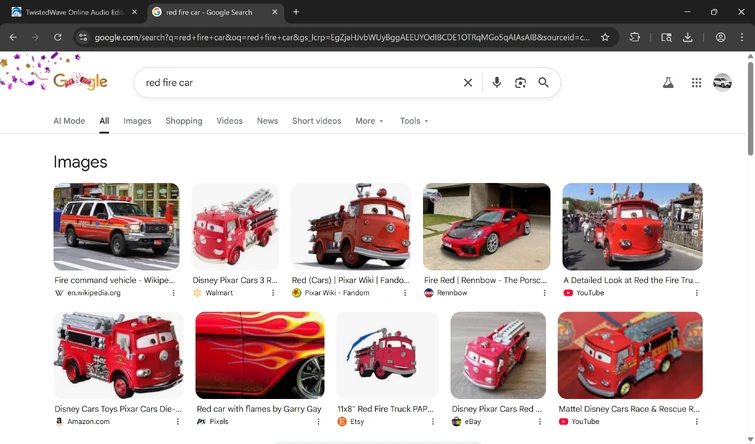The height and width of the screenshot is (444, 755).
Task: Open the media control icon in the toolbar
Action: [x=666, y=37]
